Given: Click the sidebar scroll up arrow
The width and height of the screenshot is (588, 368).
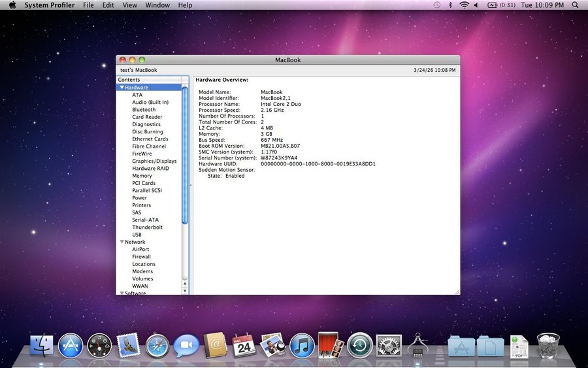Looking at the screenshot, I should click(185, 284).
